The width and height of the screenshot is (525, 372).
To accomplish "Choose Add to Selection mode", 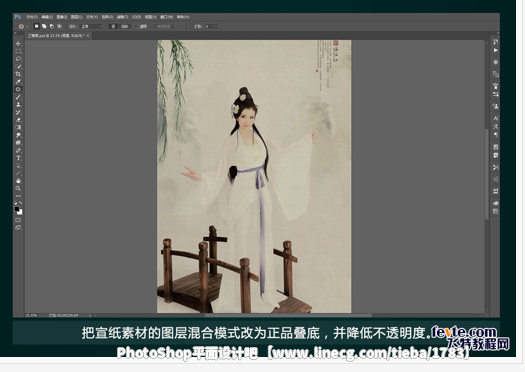I will pos(44,26).
